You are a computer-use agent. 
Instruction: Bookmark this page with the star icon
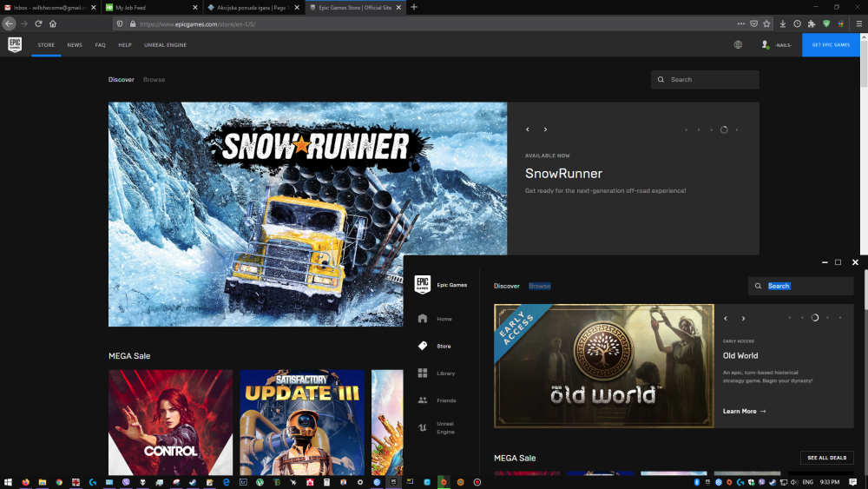[766, 23]
